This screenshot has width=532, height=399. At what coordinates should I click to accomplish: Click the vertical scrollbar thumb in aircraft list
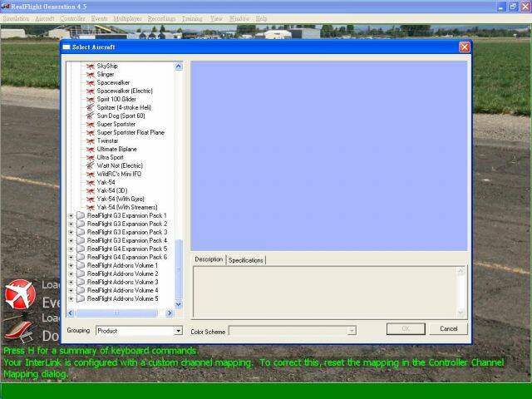[179, 269]
